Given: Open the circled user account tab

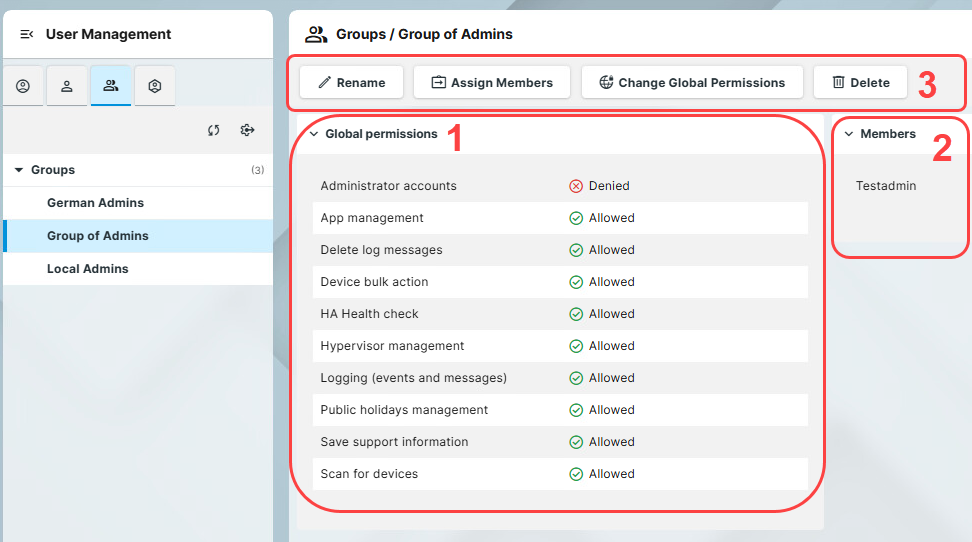Looking at the screenshot, I should (x=23, y=86).
